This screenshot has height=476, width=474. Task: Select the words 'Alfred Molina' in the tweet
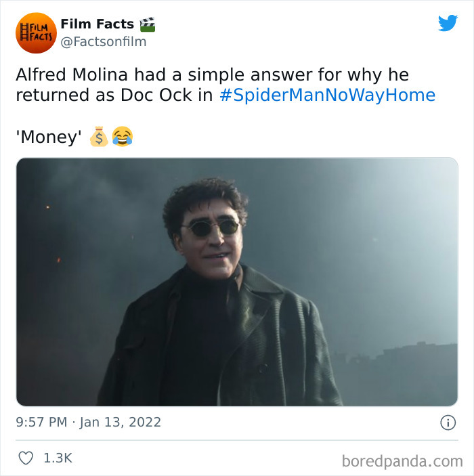click(72, 74)
